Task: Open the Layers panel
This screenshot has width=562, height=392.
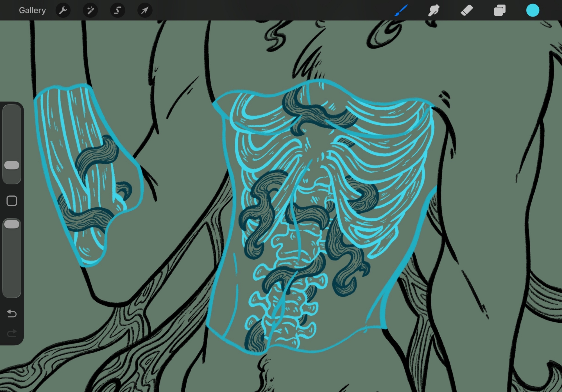Action: pos(500,10)
